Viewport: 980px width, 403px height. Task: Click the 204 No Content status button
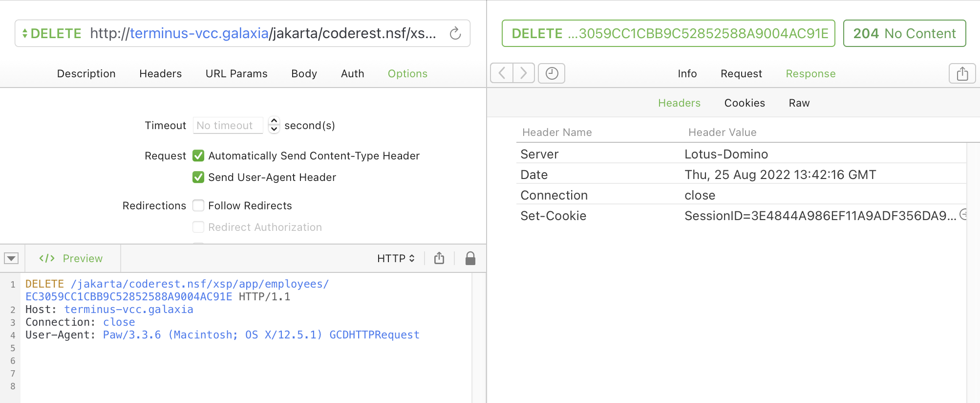(904, 33)
